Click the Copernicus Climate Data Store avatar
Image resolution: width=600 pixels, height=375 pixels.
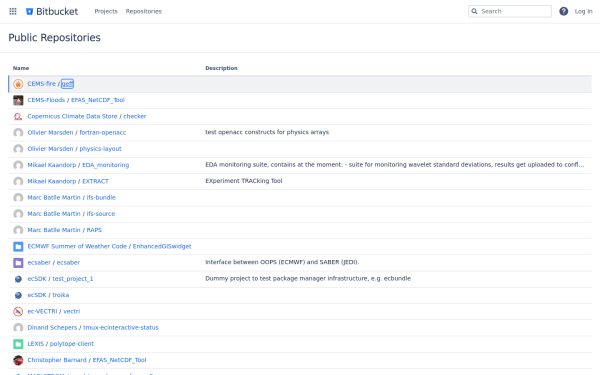point(18,116)
